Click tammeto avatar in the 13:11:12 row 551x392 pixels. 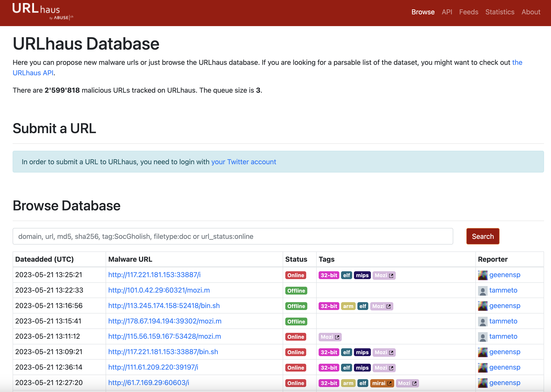coord(483,337)
